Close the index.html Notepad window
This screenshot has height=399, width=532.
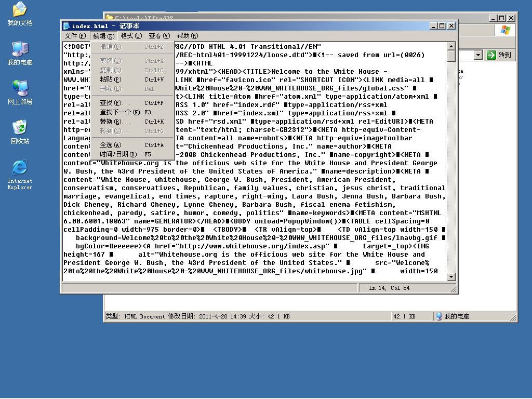pos(451,26)
